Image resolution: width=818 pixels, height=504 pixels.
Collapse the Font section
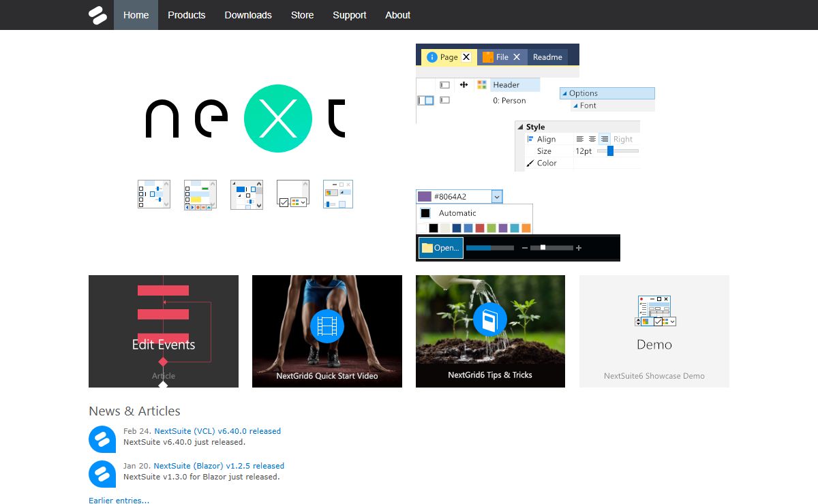click(575, 106)
